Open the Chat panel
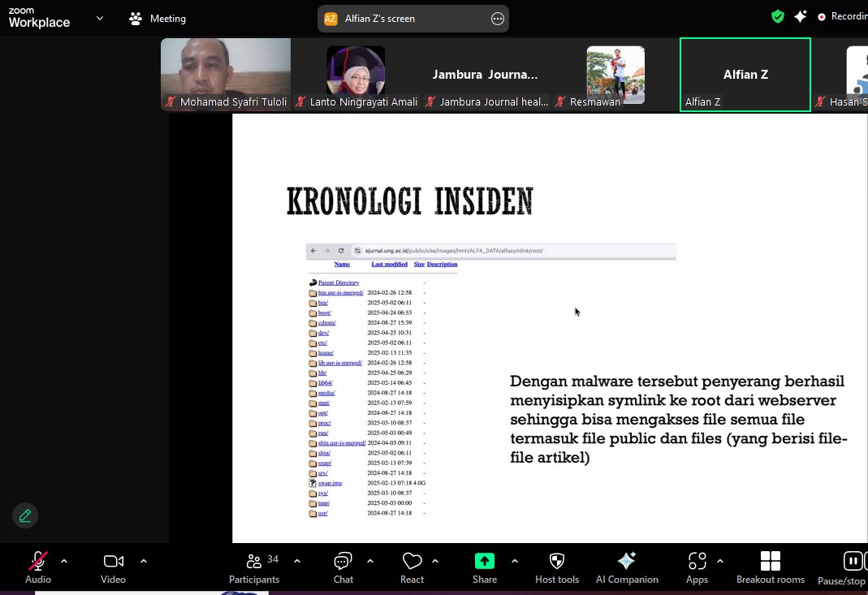Viewport: 868px width, 595px height. coord(343,568)
